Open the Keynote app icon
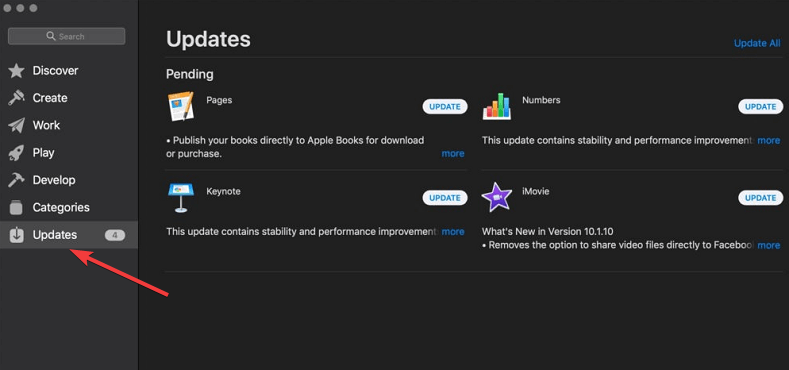 tap(181, 197)
